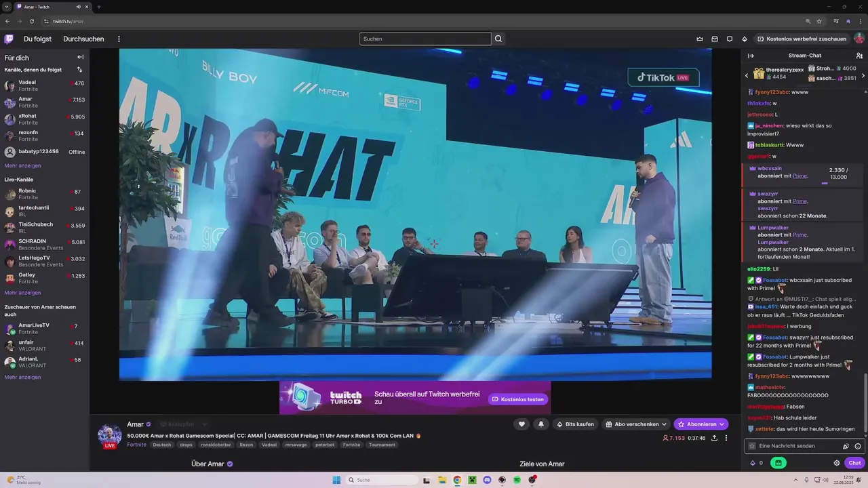Open chat celebration icon in message field
Screen dimensions: 868x488
point(846,446)
